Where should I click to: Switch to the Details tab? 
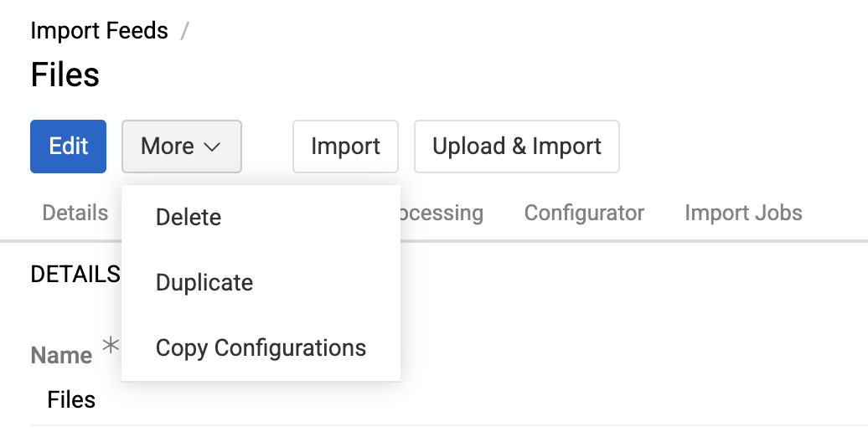75,213
